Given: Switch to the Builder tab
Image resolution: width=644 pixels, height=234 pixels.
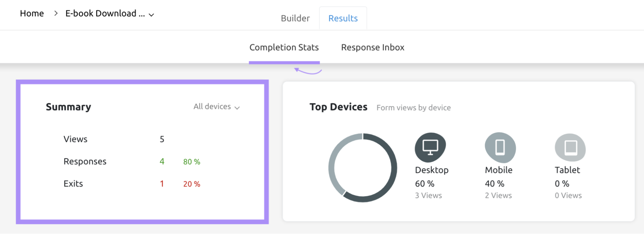Looking at the screenshot, I should click(x=295, y=18).
